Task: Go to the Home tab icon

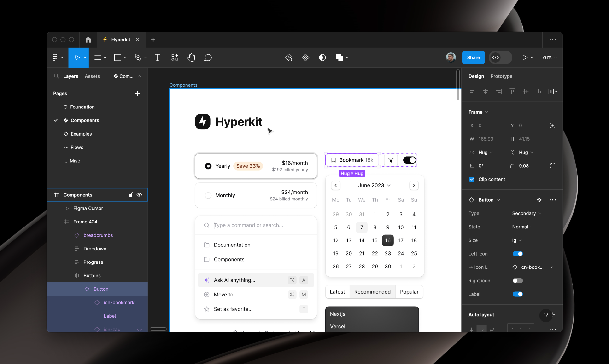Action: pyautogui.click(x=88, y=40)
